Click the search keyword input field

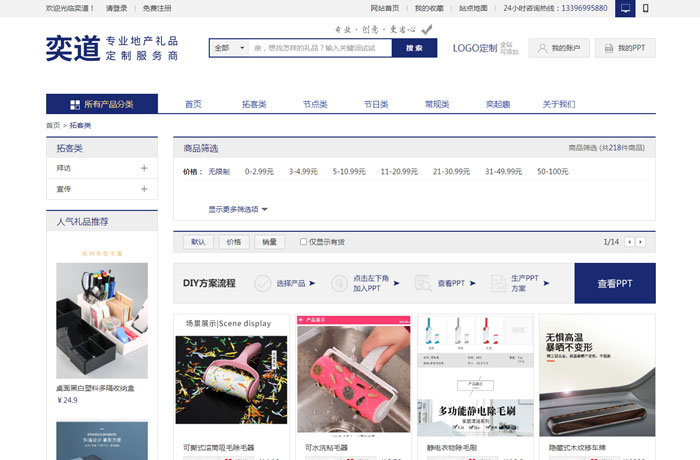[x=318, y=48]
